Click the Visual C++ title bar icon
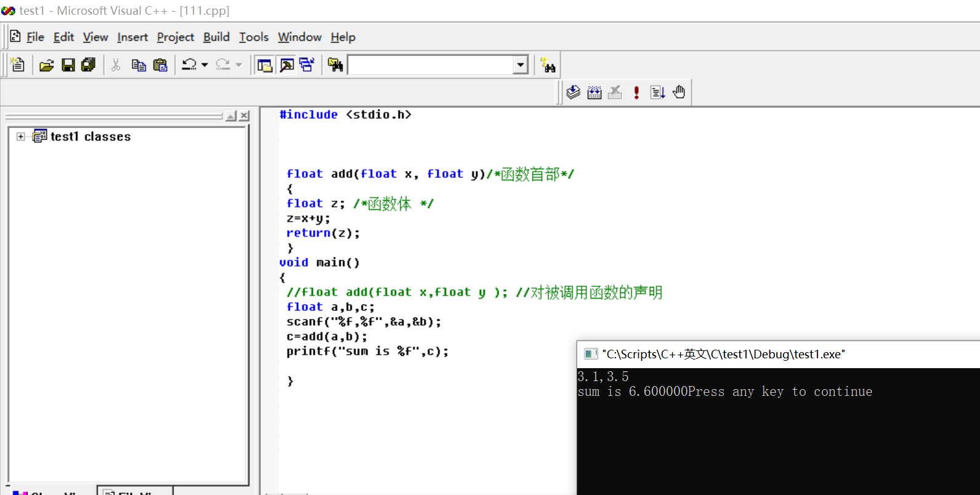 8,10
